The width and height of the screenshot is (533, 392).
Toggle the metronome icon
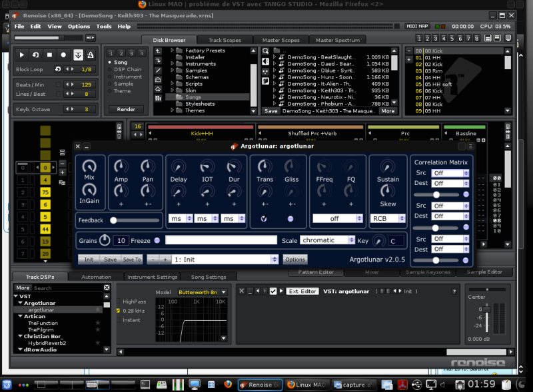coord(91,55)
